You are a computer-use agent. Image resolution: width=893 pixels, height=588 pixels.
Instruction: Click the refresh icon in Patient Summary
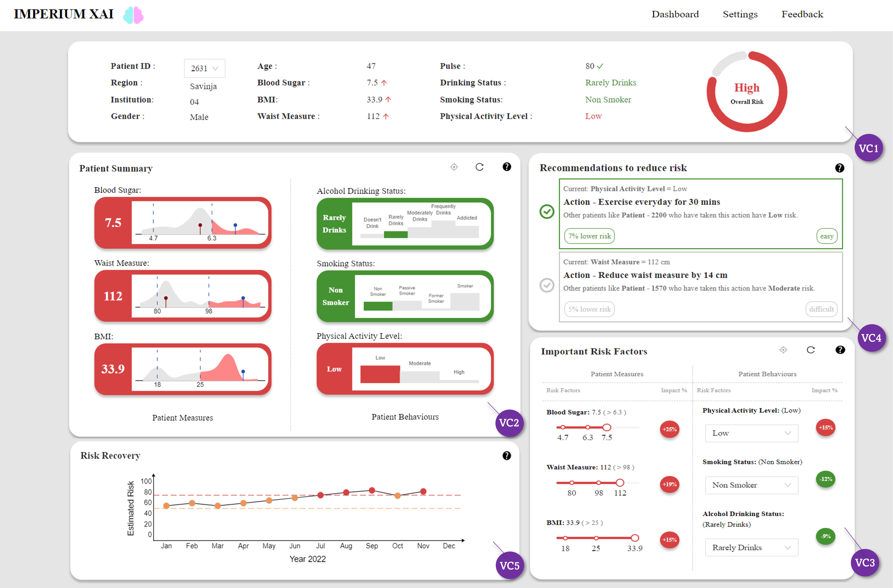point(479,167)
